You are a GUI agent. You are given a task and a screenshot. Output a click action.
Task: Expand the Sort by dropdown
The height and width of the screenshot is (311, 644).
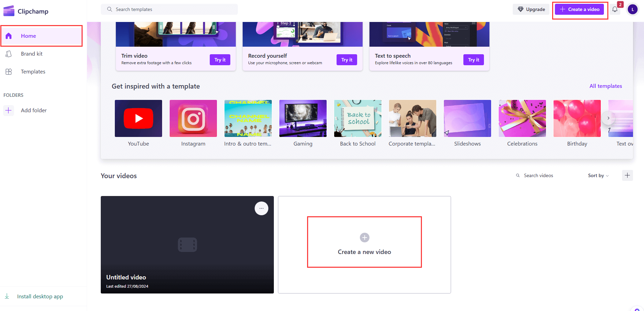click(598, 175)
